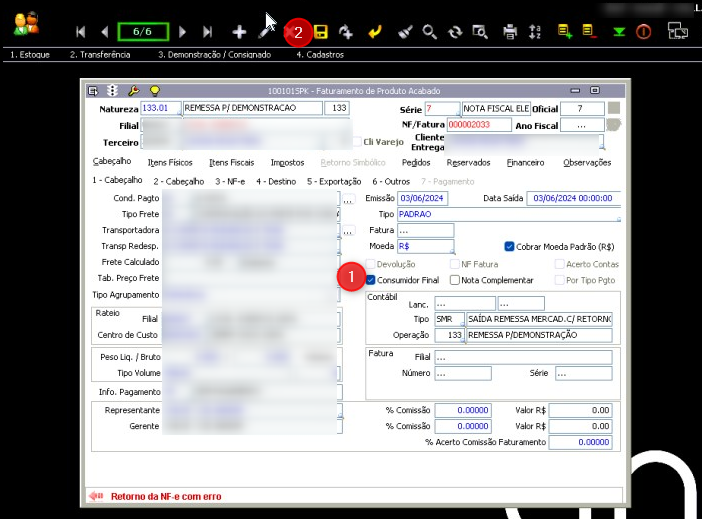Click the Emissão date field
Viewport: 702px width, 519px height.
422,198
